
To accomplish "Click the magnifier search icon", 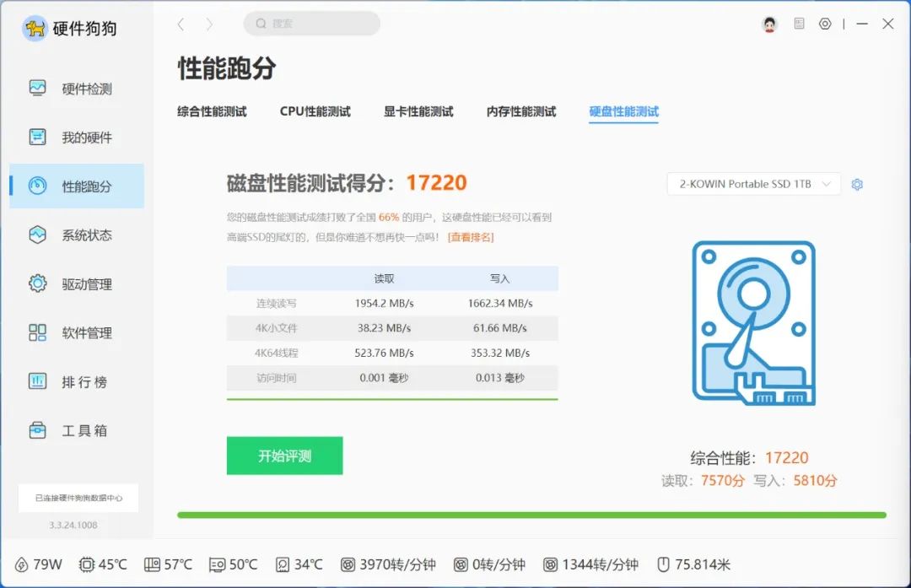I will pyautogui.click(x=261, y=24).
